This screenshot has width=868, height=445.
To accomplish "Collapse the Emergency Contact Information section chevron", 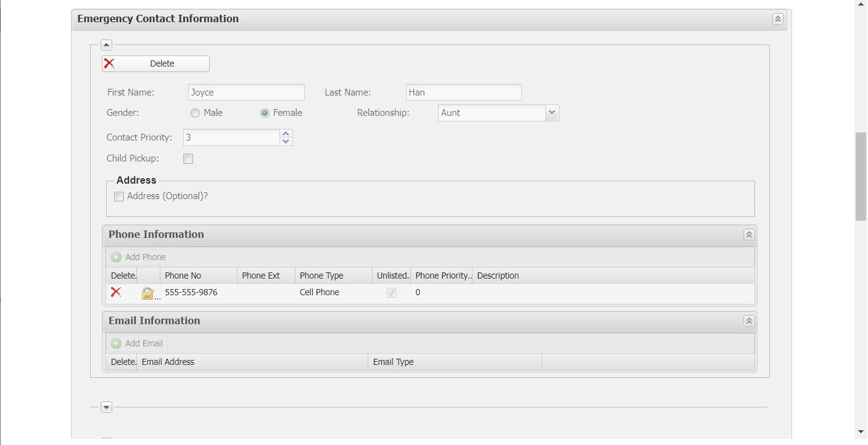I will point(777,19).
